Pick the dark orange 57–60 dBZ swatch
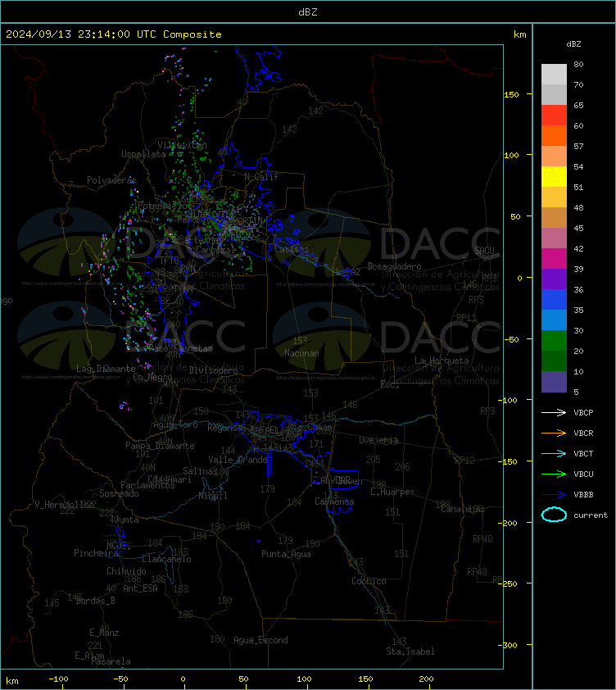Image resolution: width=616 pixels, height=690 pixels. tap(554, 135)
